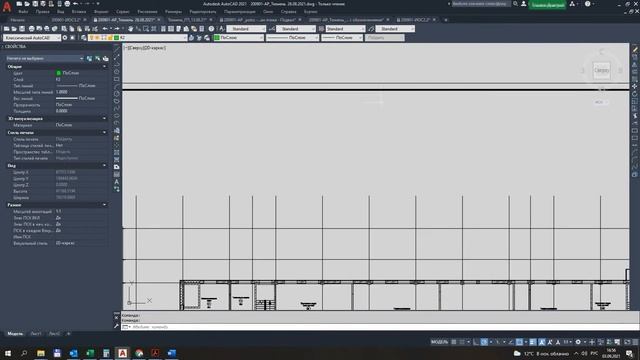Toggle grid display in the status bar

(454, 342)
